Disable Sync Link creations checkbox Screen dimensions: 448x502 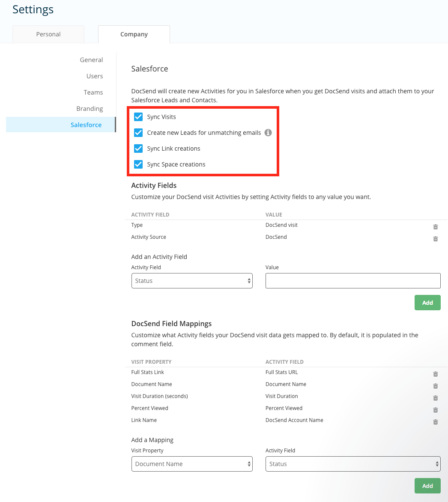[x=138, y=149]
